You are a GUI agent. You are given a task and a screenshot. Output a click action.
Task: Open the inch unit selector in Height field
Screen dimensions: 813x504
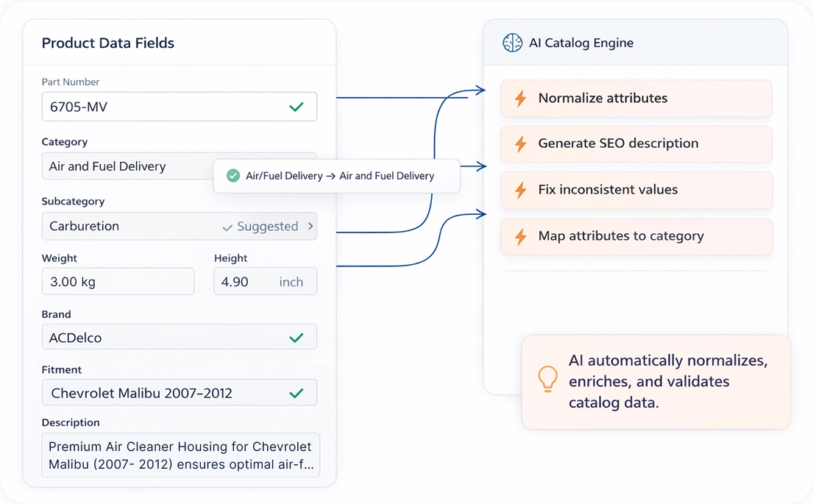(291, 282)
